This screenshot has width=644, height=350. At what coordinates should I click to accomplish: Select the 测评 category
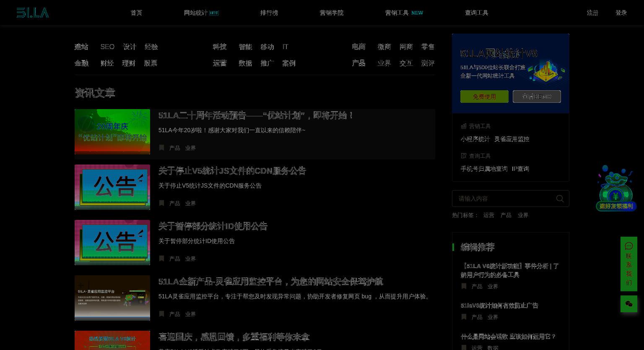428,63
